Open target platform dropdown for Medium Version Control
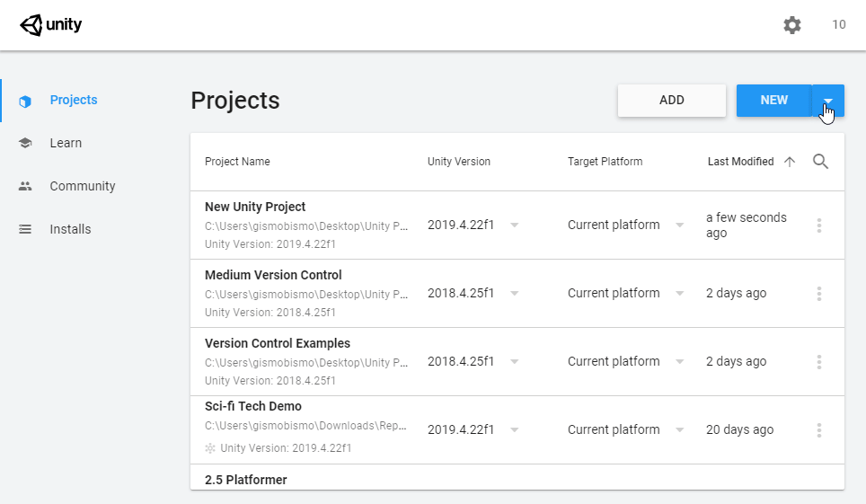 [x=680, y=294]
